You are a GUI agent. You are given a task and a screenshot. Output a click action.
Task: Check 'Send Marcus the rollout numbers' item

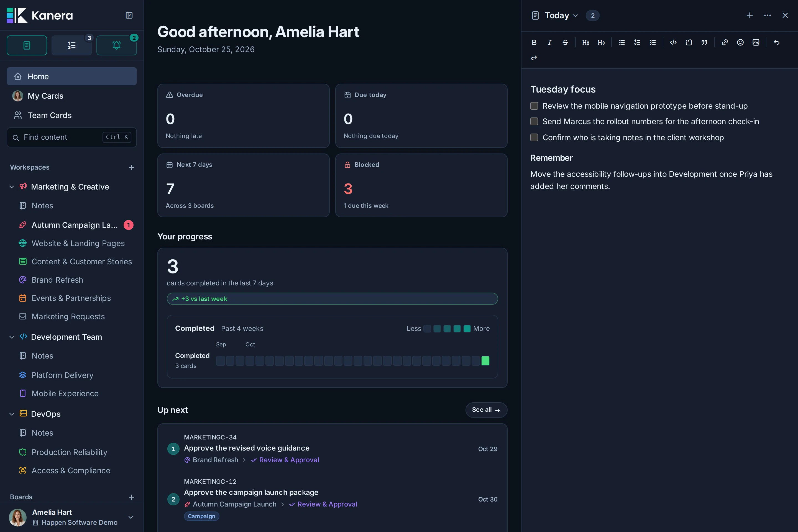(534, 121)
